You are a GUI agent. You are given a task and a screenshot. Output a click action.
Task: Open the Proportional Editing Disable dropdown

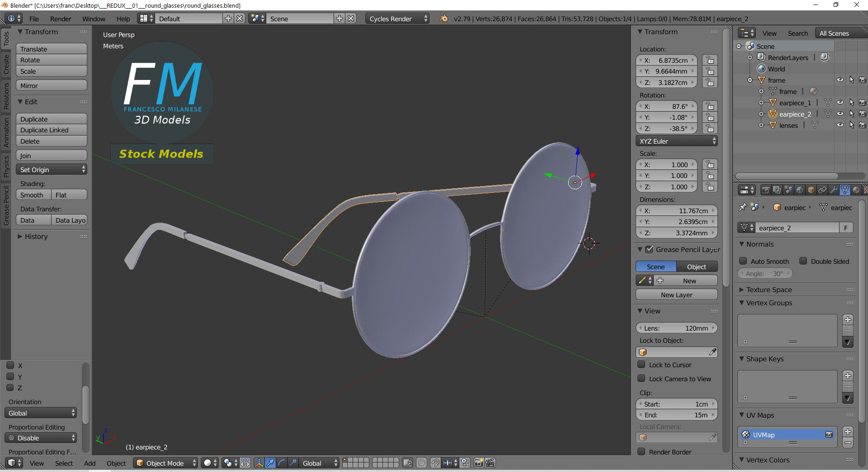41,438
